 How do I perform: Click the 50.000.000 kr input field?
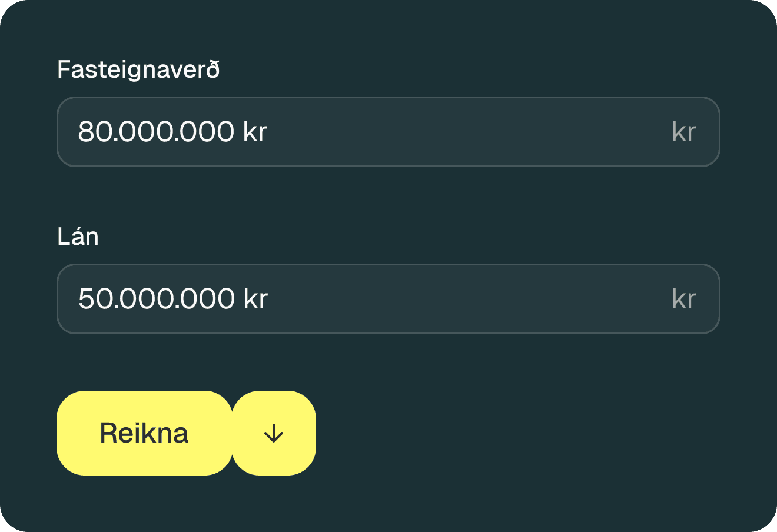[x=353, y=299]
